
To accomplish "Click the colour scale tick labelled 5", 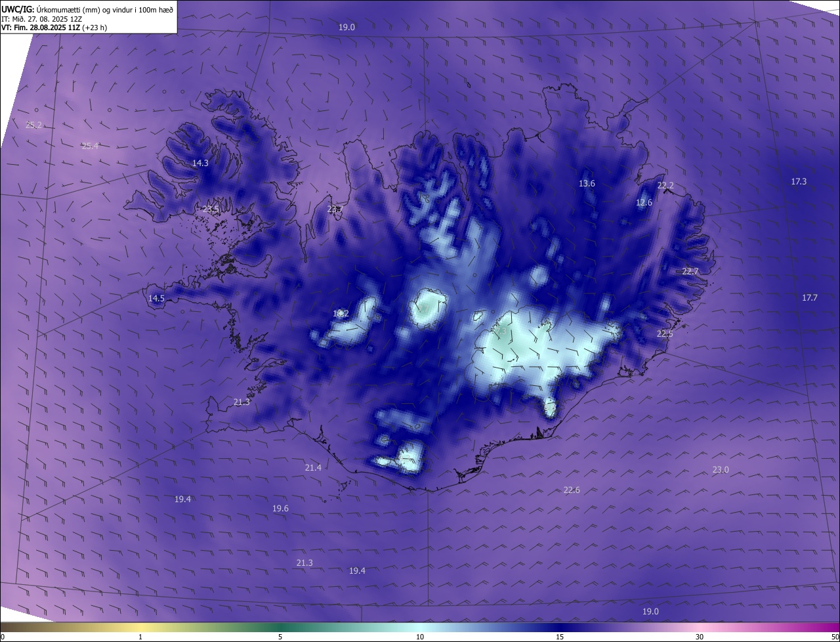I will (x=280, y=637).
